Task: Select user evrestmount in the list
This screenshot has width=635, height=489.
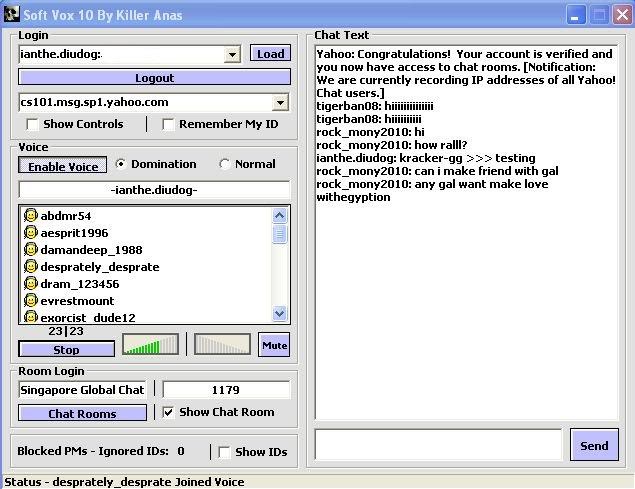Action: pyautogui.click(x=77, y=301)
